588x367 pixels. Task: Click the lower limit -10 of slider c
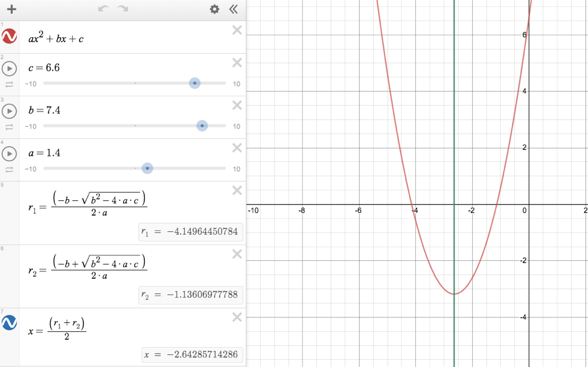coord(30,84)
